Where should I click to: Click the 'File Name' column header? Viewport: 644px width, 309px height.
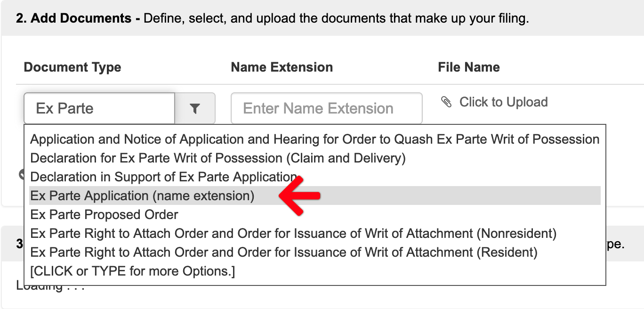[x=468, y=67]
